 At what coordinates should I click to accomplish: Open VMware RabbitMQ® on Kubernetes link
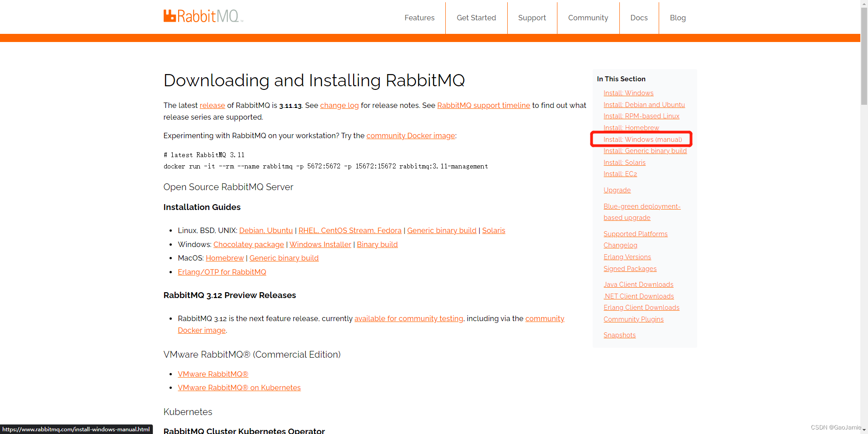click(x=239, y=387)
